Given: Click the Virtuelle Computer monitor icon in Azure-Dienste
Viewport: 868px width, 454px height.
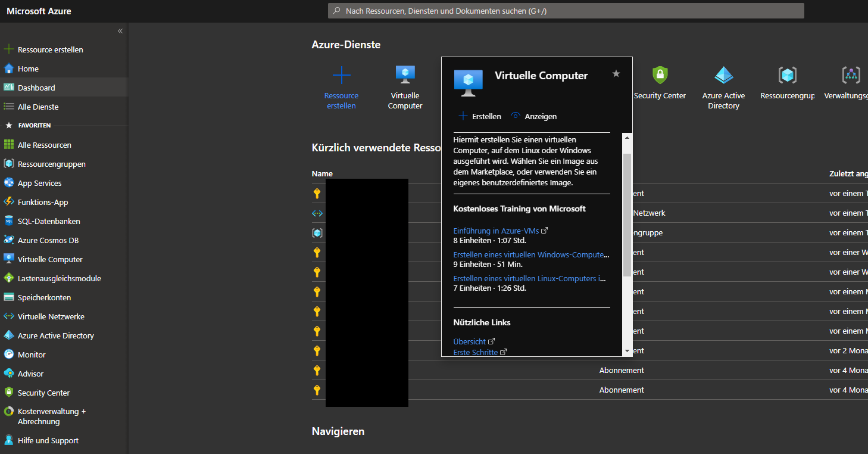Looking at the screenshot, I should 405,75.
